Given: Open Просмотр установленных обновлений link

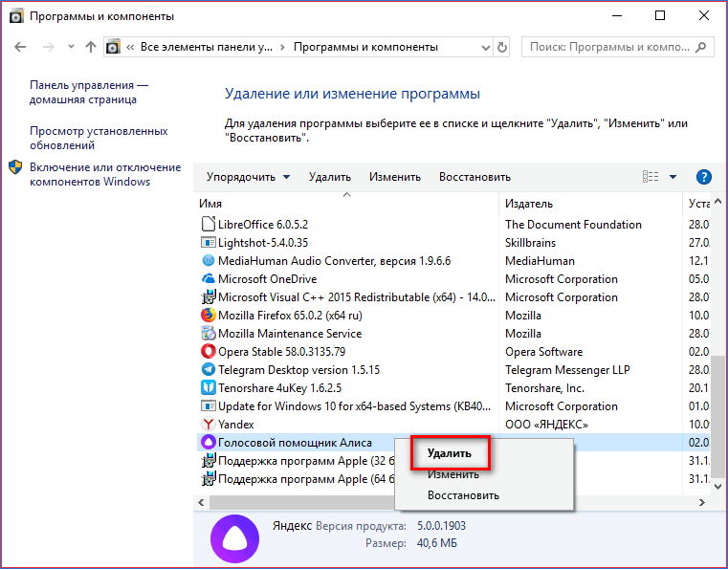Looking at the screenshot, I should tap(99, 138).
